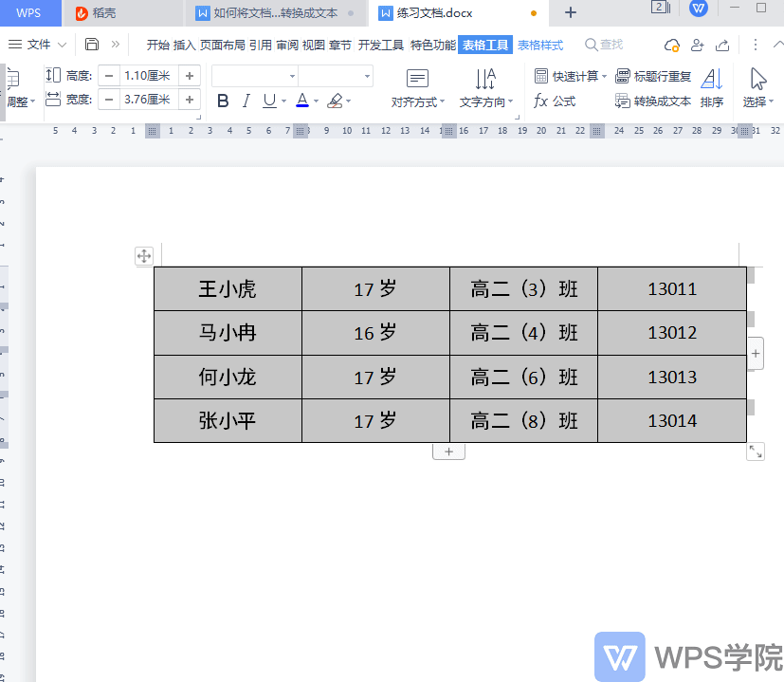Click the cell containing 高二（6）班
Viewport: 784px width, 682px height.
[x=523, y=377]
